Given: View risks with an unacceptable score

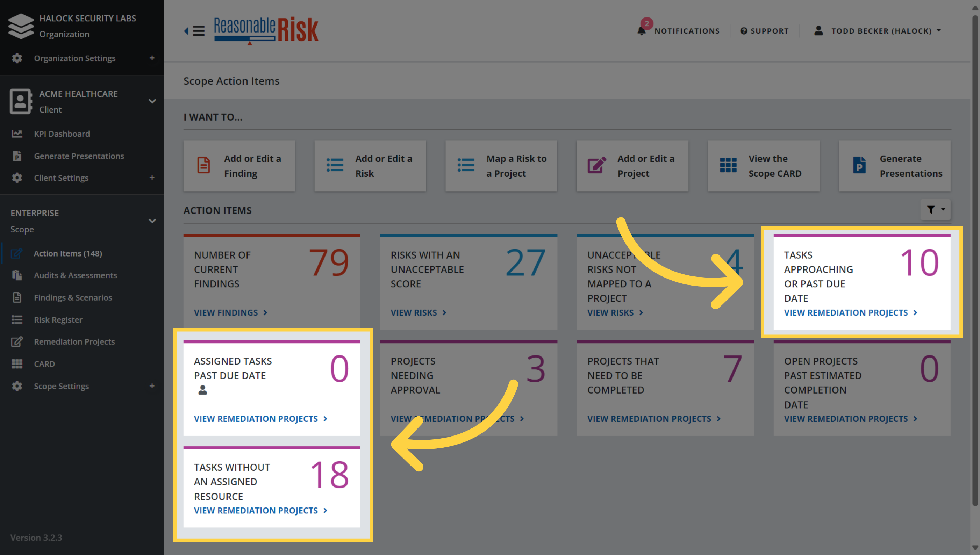Looking at the screenshot, I should [x=419, y=312].
